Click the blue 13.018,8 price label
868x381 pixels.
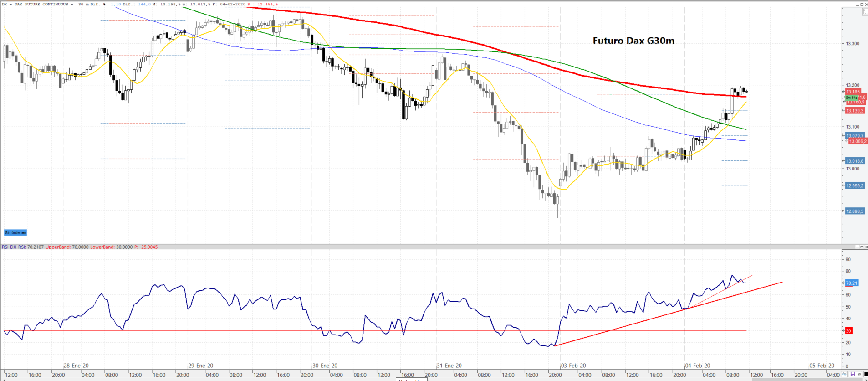tap(855, 161)
